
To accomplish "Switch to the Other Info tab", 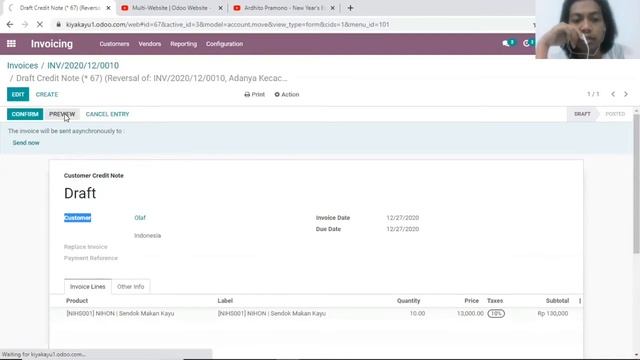I will (x=131, y=287).
